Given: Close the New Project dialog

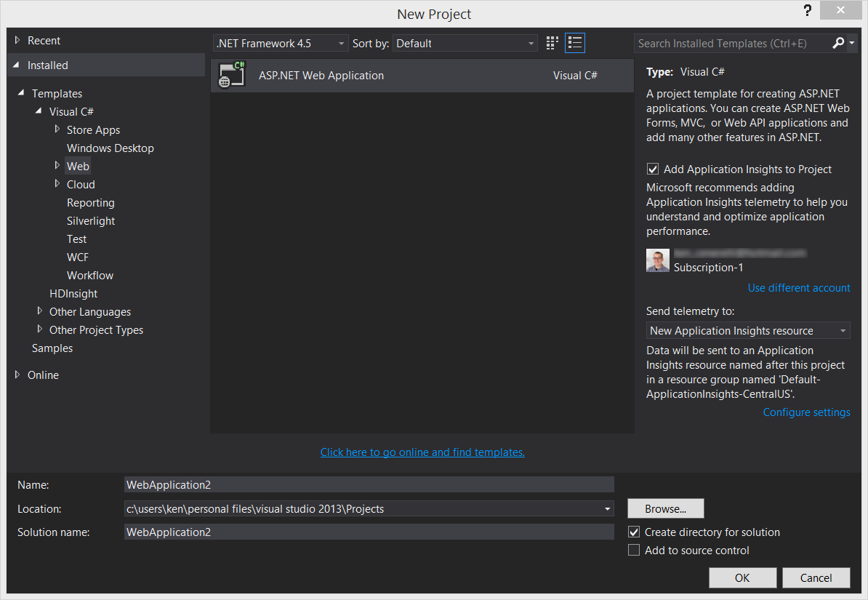Looking at the screenshot, I should click(840, 10).
